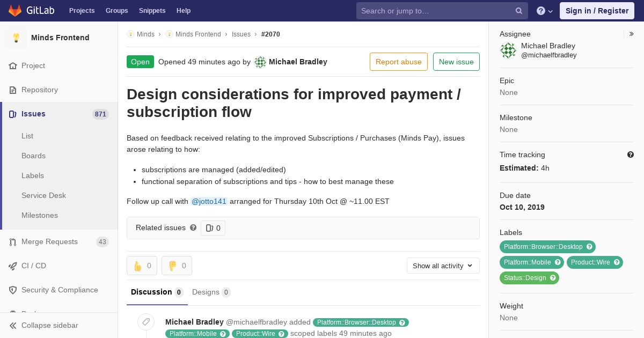Click the search magnifier icon
The height and width of the screenshot is (338, 644).
519,11
